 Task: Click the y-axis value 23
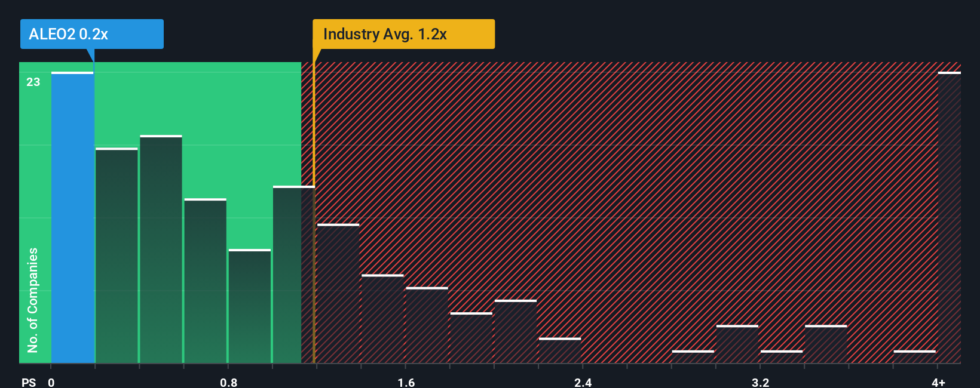tap(33, 82)
